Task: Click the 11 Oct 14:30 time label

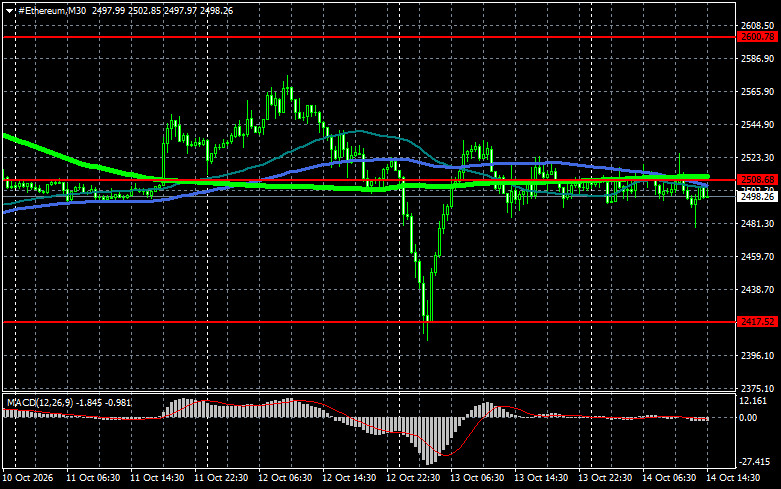Action: point(157,478)
